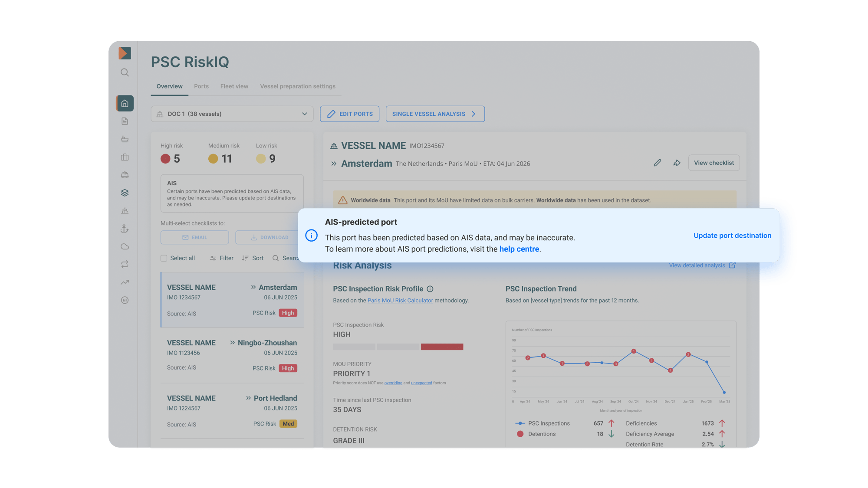868x488 pixels.
Task: Click the red High risk dot
Action: (x=165, y=159)
